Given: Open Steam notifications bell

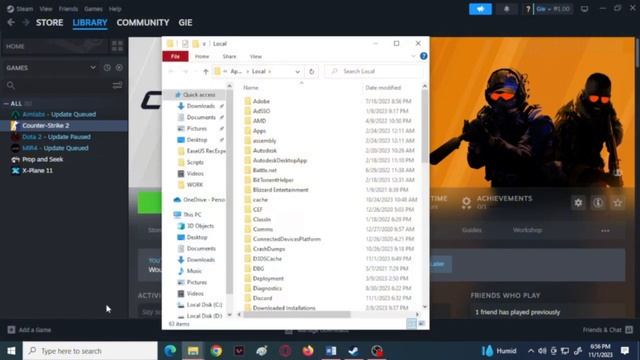Looking at the screenshot, I should (507, 9).
